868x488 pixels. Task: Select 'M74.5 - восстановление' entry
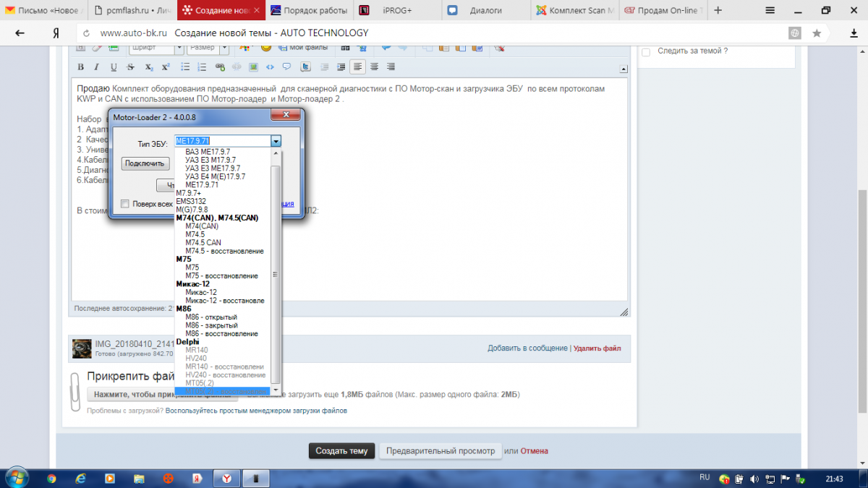point(224,251)
